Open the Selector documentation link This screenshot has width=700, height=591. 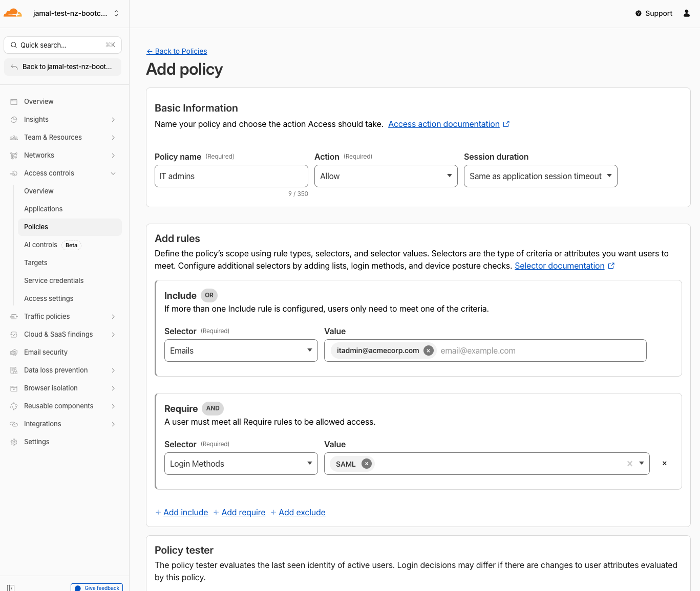(x=564, y=266)
